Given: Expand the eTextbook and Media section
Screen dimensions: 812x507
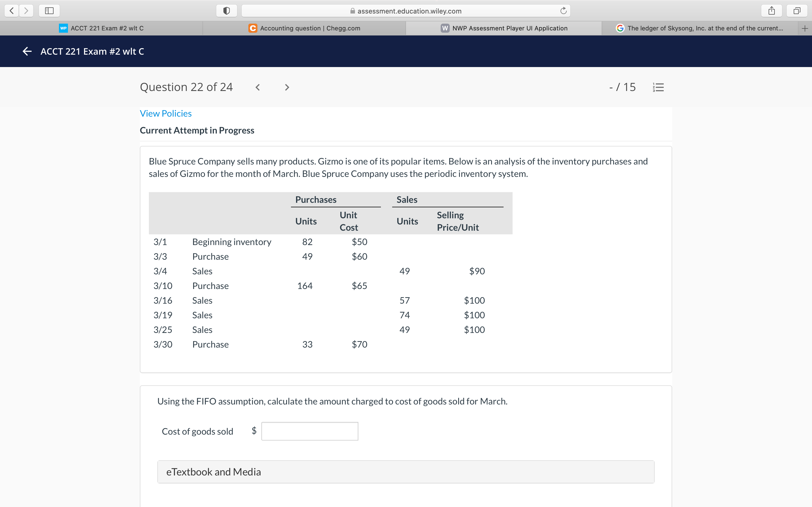Looking at the screenshot, I should click(213, 472).
